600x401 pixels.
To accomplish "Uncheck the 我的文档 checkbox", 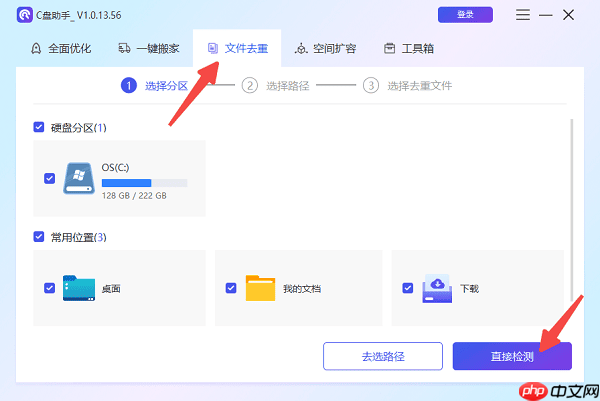I will [231, 288].
